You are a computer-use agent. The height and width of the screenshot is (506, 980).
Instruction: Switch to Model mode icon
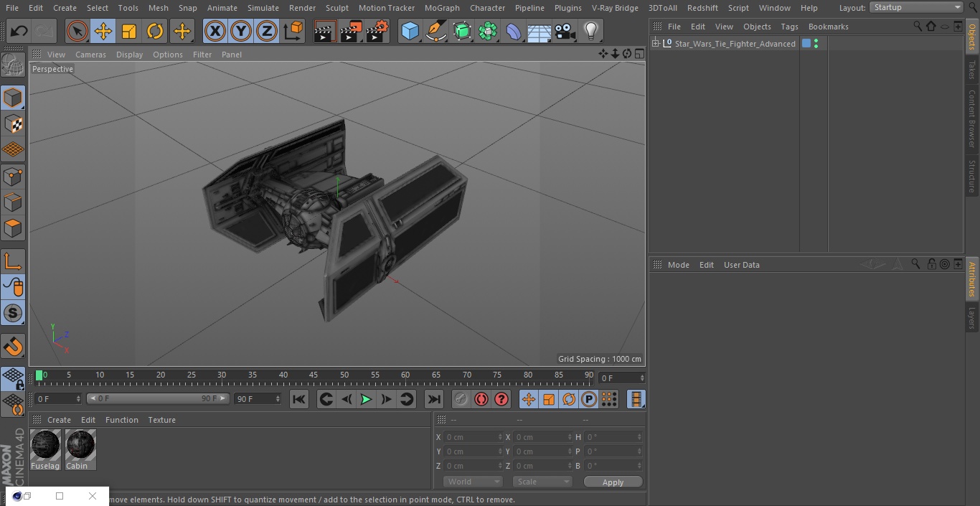click(x=13, y=98)
